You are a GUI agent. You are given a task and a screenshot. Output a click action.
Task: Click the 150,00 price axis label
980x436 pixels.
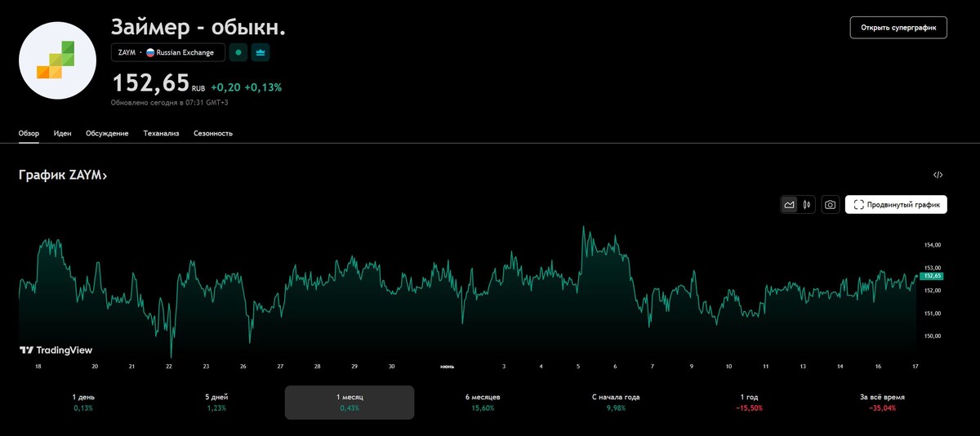[x=932, y=336]
